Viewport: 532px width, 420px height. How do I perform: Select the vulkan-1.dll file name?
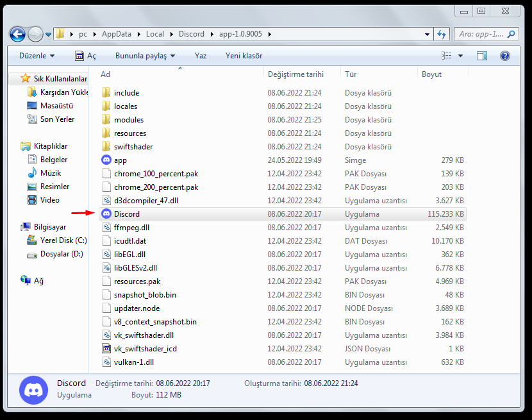(x=134, y=362)
